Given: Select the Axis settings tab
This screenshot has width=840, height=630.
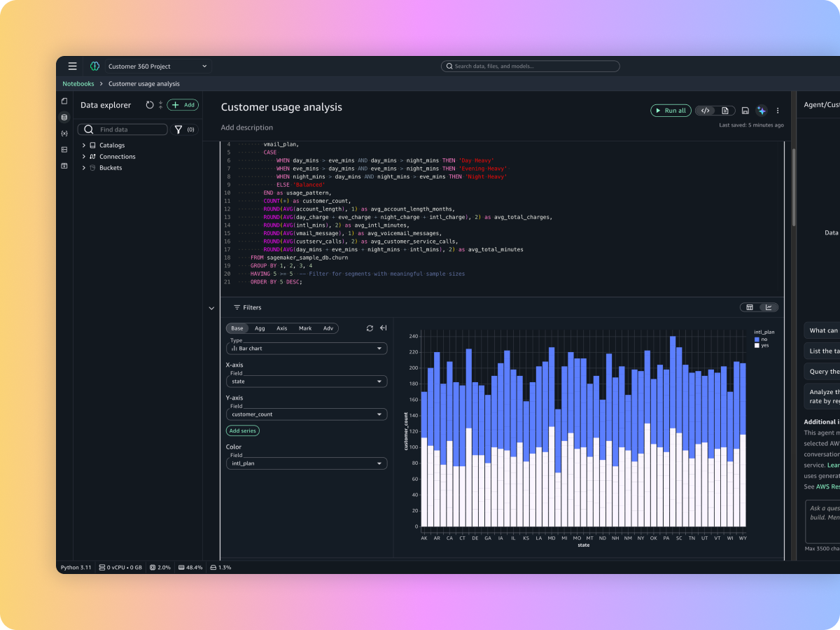Looking at the screenshot, I should coord(281,328).
